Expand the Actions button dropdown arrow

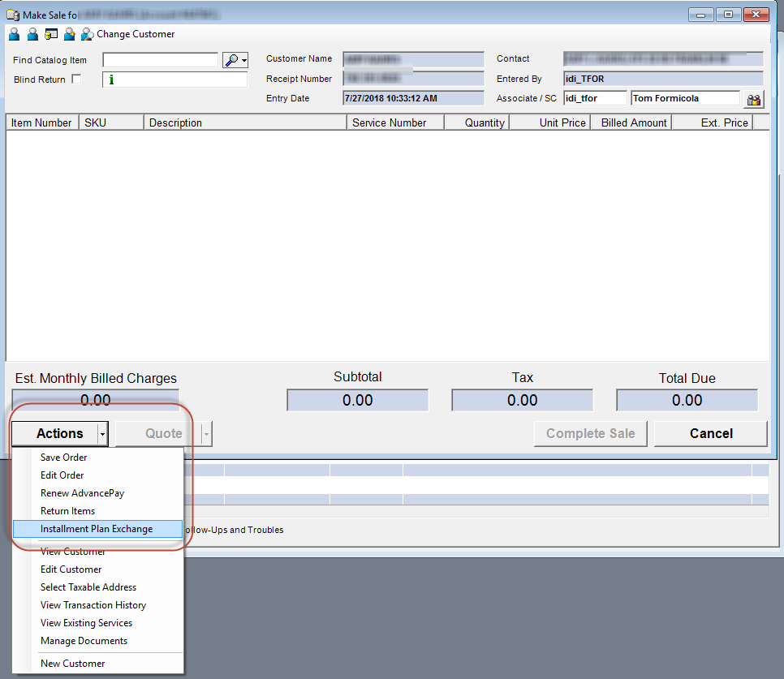pyautogui.click(x=102, y=434)
